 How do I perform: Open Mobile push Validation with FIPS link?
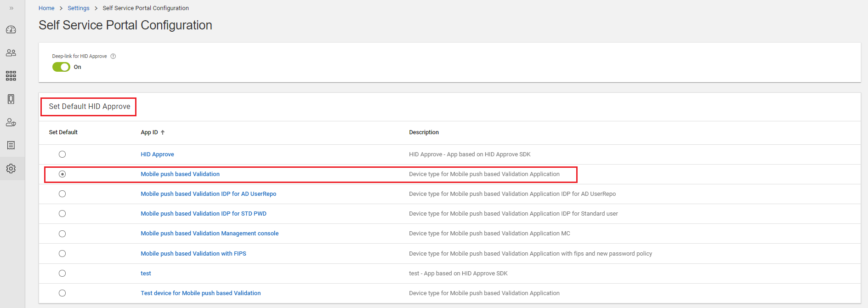click(193, 254)
